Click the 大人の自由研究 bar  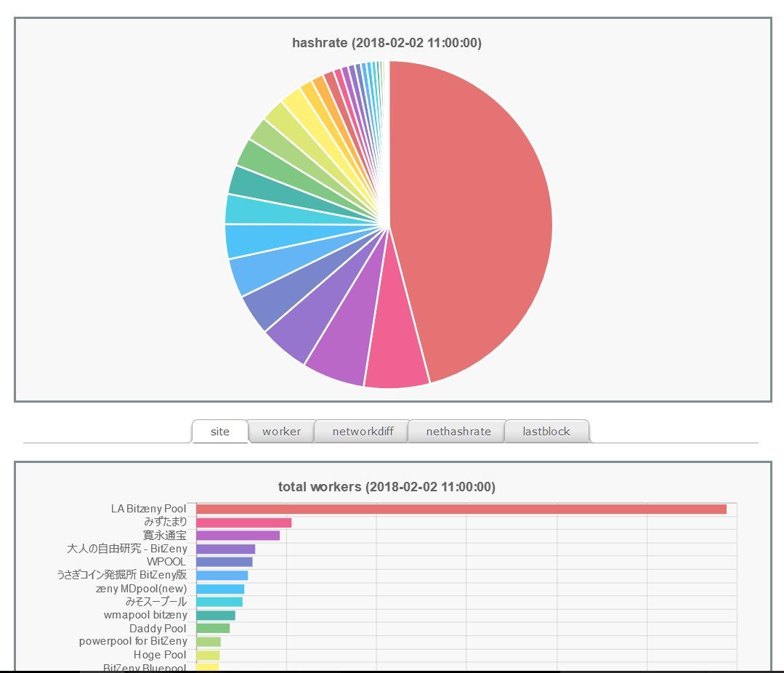pos(225,549)
